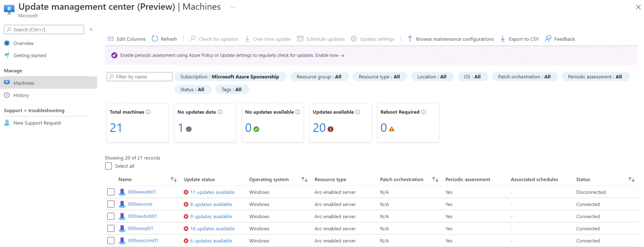This screenshot has width=644, height=247.
Task: Click the Updates available summary card
Action: 340,123
